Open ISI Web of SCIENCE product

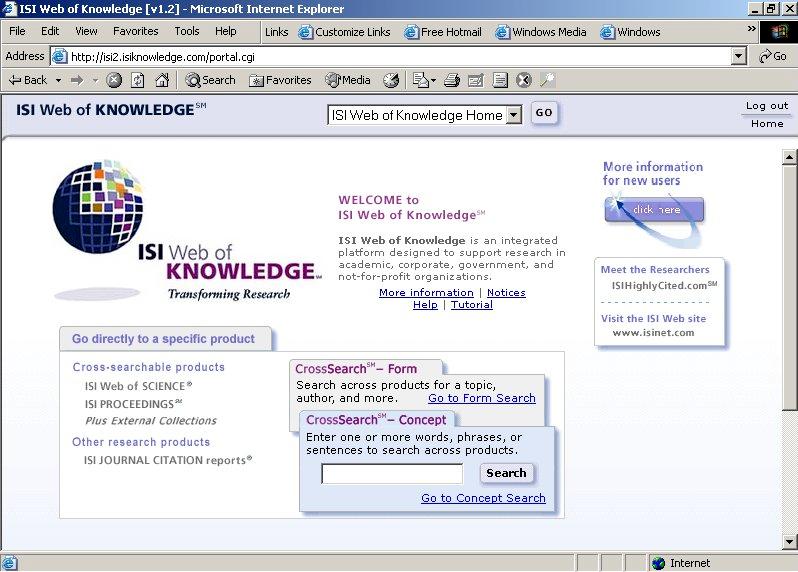138,386
